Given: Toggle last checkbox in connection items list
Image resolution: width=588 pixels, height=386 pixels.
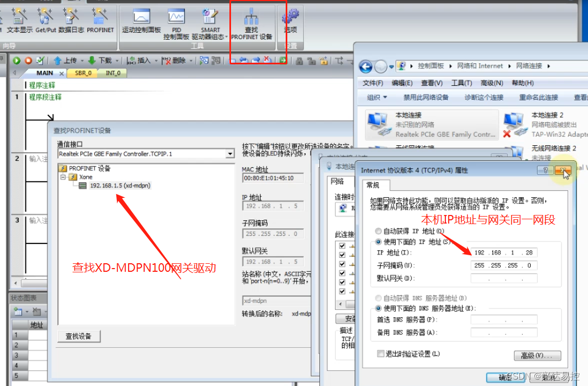Looking at the screenshot, I should [x=342, y=291].
